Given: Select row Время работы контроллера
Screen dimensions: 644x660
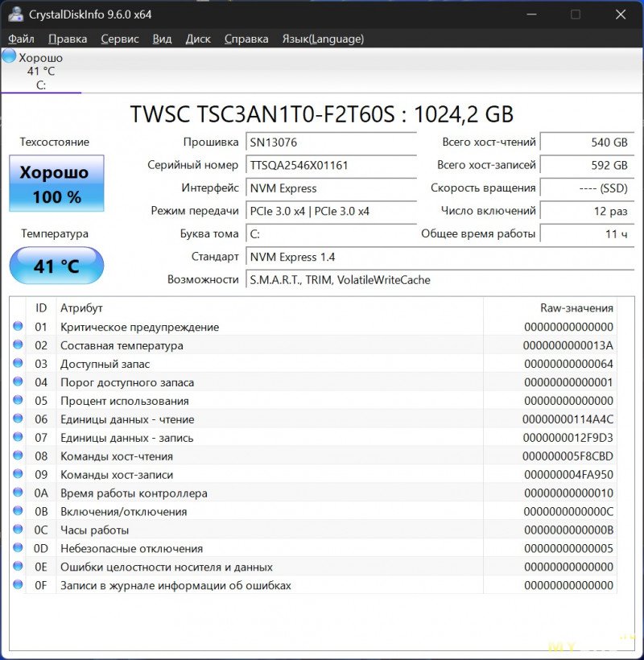Looking at the screenshot, I should (313, 493).
